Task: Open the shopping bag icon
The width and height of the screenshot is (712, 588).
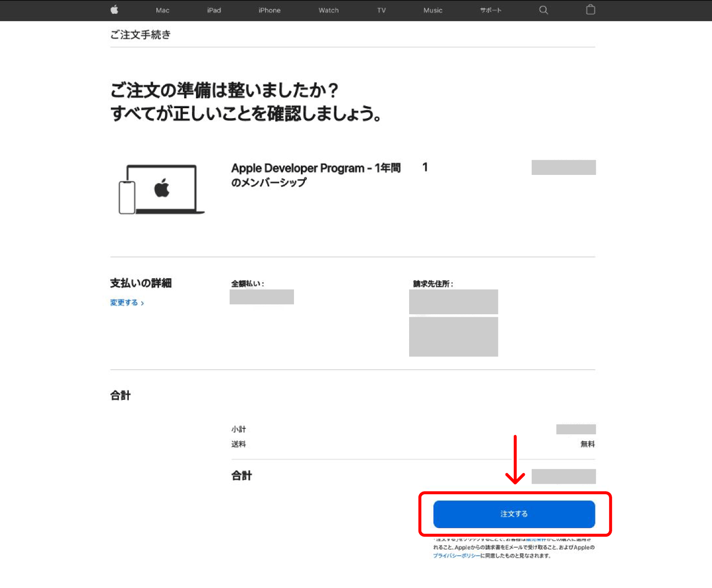Action: click(590, 10)
